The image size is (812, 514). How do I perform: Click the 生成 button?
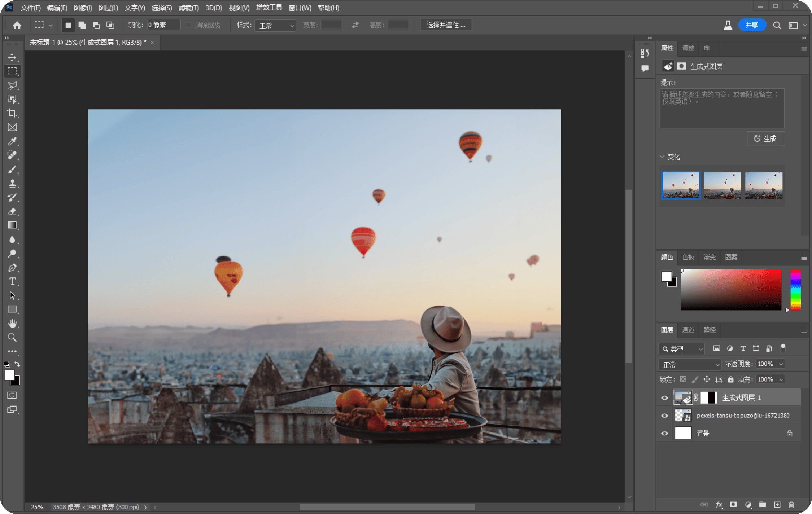[x=766, y=139]
